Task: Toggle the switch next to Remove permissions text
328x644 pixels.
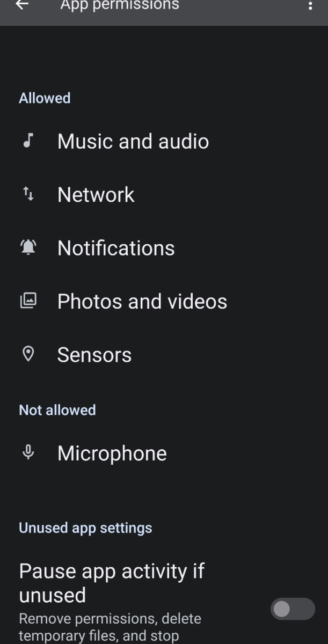Action: click(293, 609)
